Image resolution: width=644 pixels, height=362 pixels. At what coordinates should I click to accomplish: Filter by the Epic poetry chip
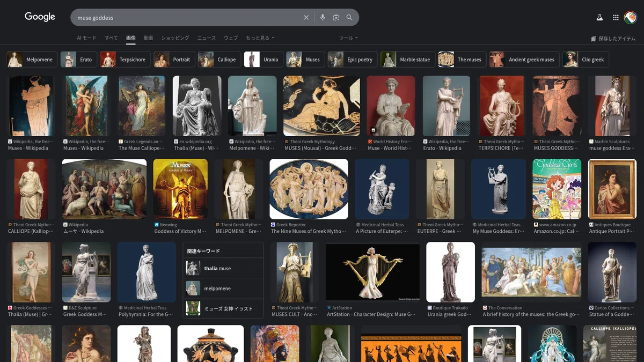coord(353,60)
